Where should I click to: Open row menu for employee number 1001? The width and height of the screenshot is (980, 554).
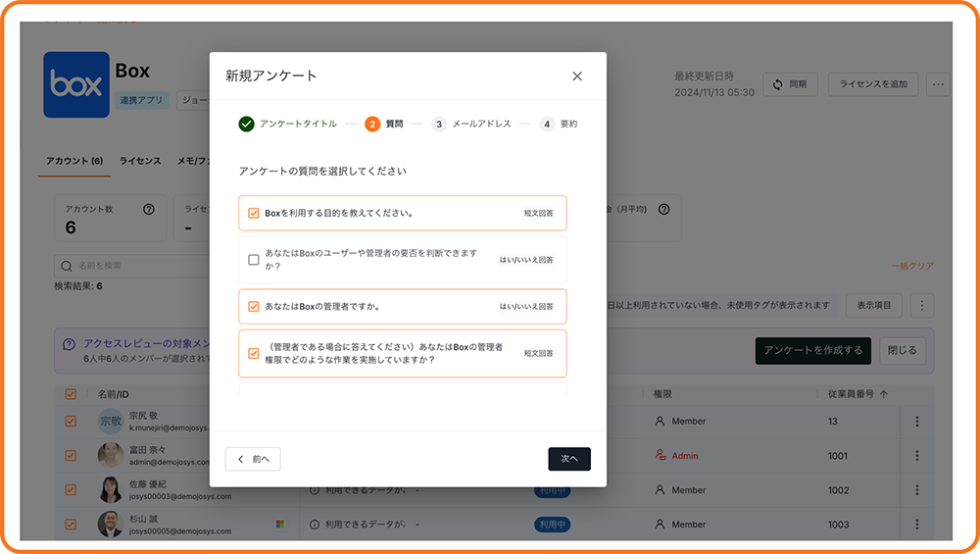pos(917,456)
